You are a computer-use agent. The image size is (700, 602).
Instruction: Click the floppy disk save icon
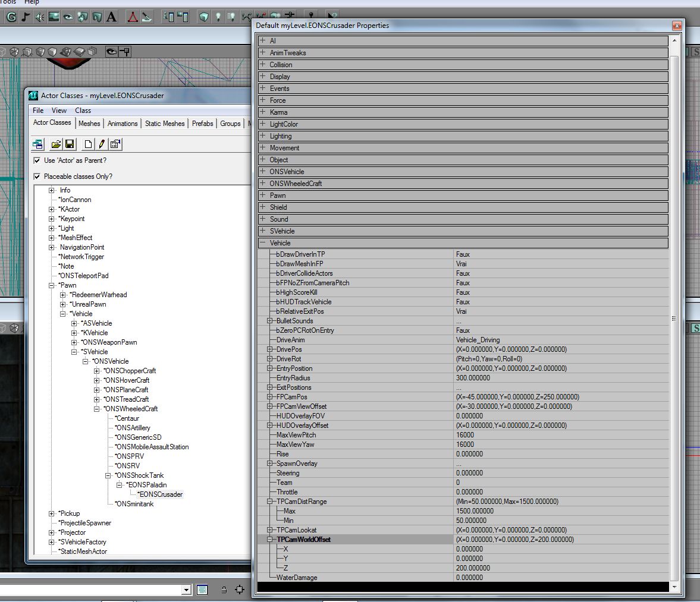point(69,144)
